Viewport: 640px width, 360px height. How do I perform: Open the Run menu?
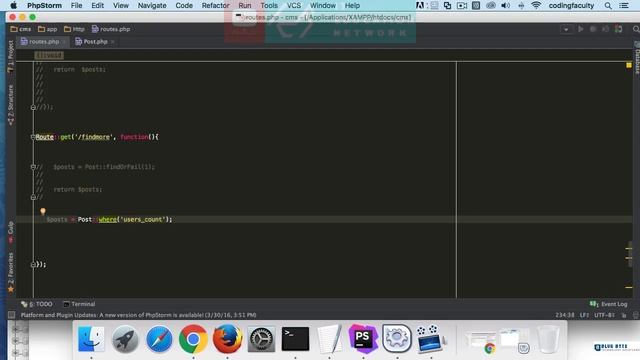click(x=244, y=6)
